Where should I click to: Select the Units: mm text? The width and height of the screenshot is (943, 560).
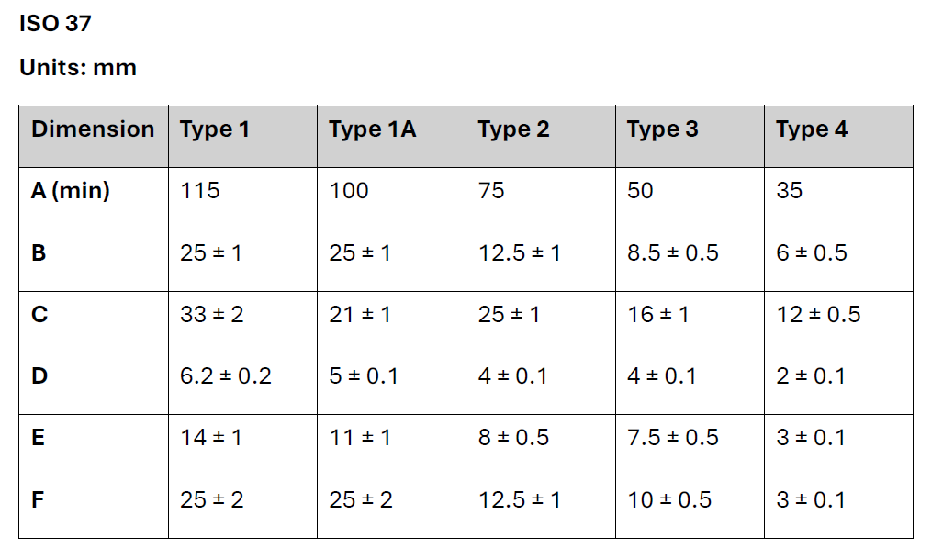tap(78, 67)
